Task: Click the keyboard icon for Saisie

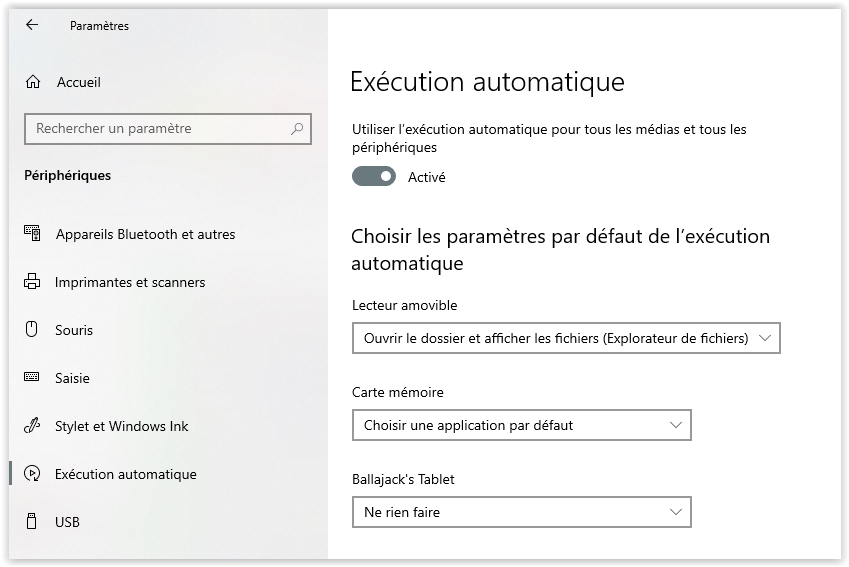Action: pyautogui.click(x=32, y=377)
